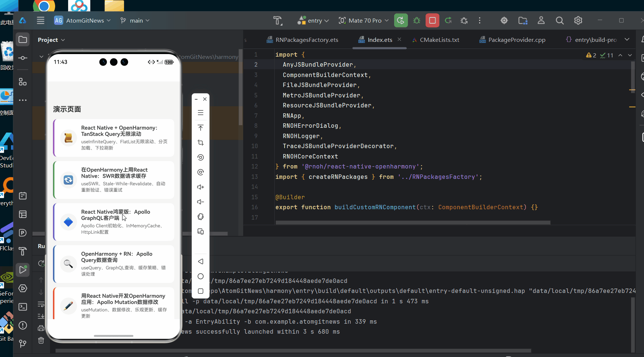Go to previous highlighted problem arrow

point(620,55)
